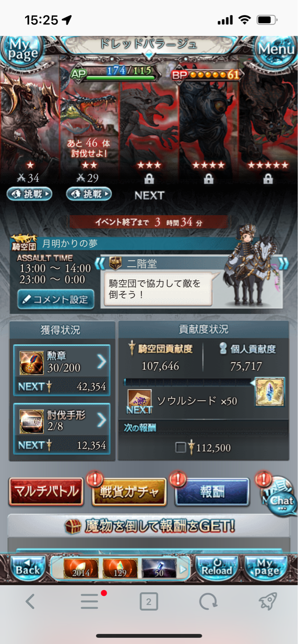Select the 129 item icon in footer
Viewport: 298px width, 644px height.
[x=120, y=568]
